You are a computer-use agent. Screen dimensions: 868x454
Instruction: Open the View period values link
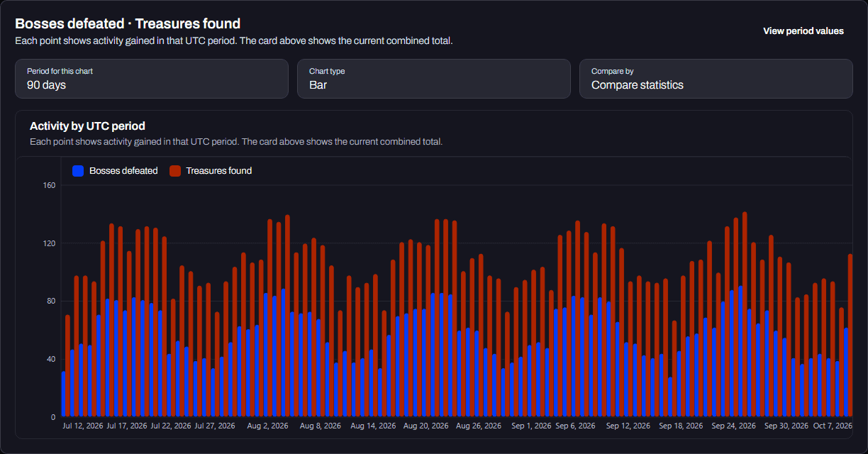[803, 31]
